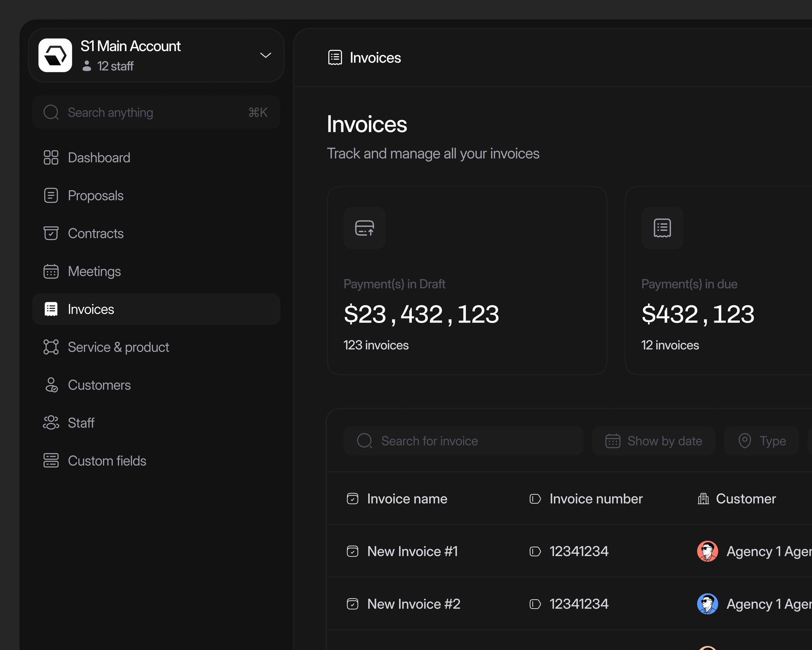
Task: Click the pin icon in Type filter
Action: tap(744, 441)
